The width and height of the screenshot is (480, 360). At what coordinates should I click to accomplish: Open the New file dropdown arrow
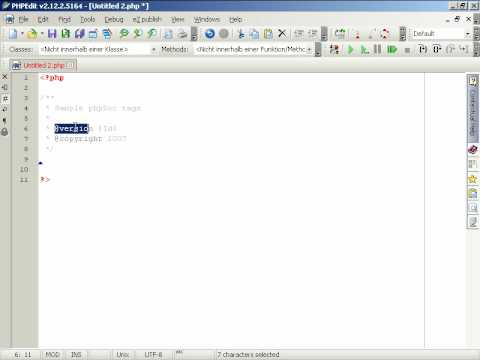pos(22,34)
